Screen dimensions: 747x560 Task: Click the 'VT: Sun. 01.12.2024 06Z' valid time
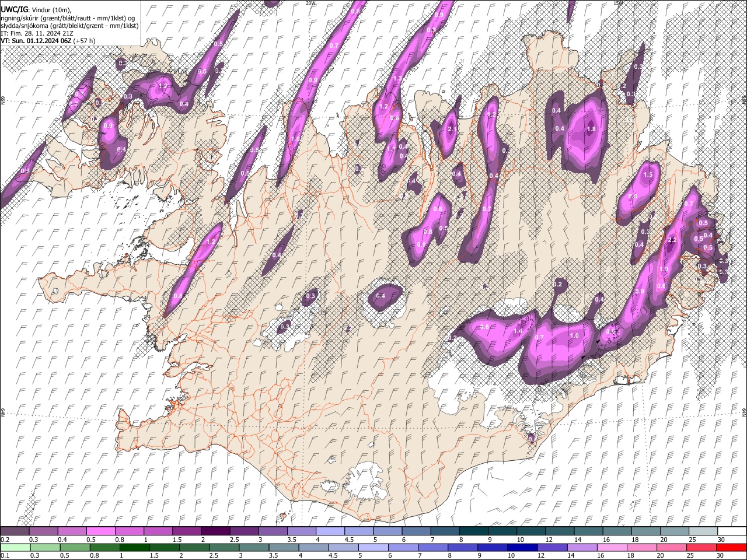pos(36,41)
